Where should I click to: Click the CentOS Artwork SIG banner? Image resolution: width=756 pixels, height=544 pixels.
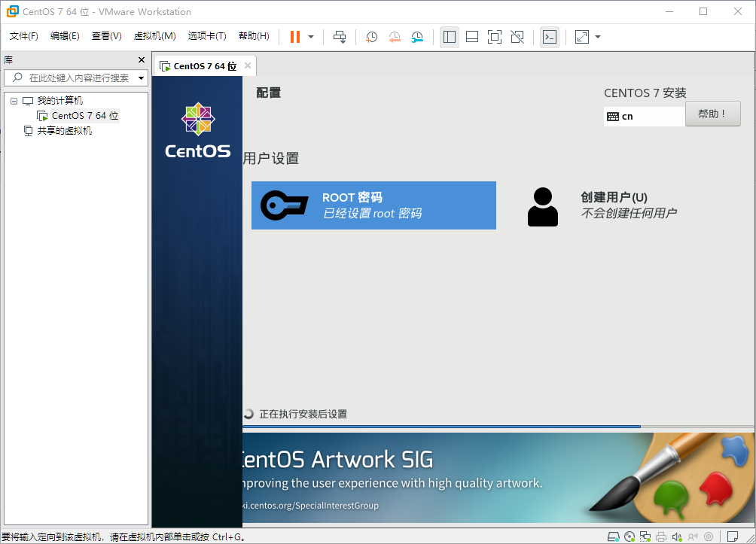pyautogui.click(x=498, y=478)
